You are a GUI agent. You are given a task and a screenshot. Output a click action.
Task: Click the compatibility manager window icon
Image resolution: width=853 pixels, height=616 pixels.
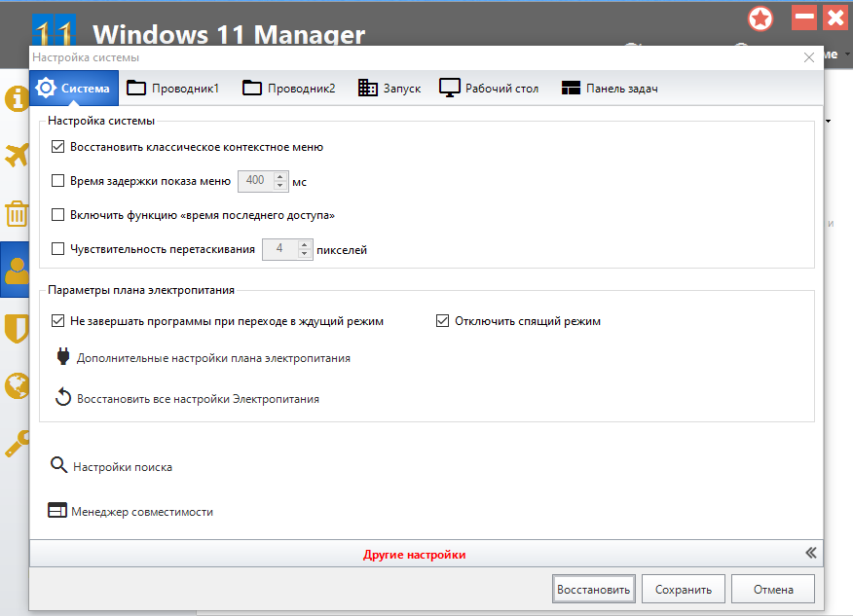[57, 510]
